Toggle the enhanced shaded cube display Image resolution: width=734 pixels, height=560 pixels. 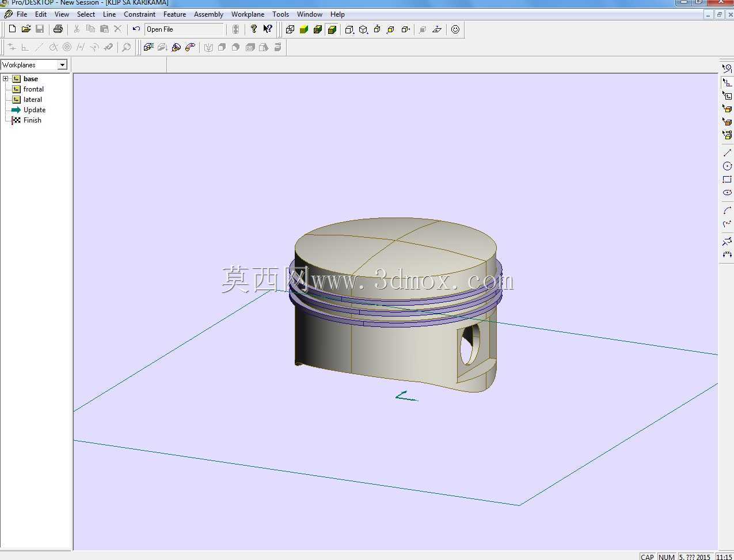(x=332, y=29)
